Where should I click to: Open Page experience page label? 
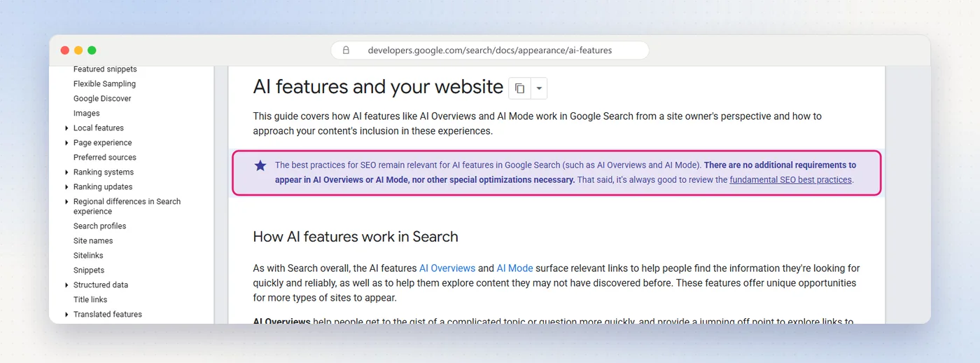pyautogui.click(x=103, y=143)
